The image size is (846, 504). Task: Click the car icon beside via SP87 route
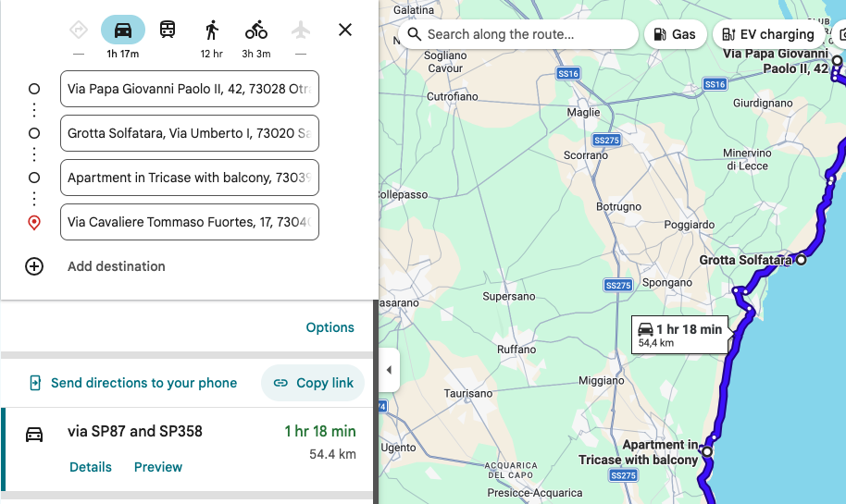click(34, 435)
